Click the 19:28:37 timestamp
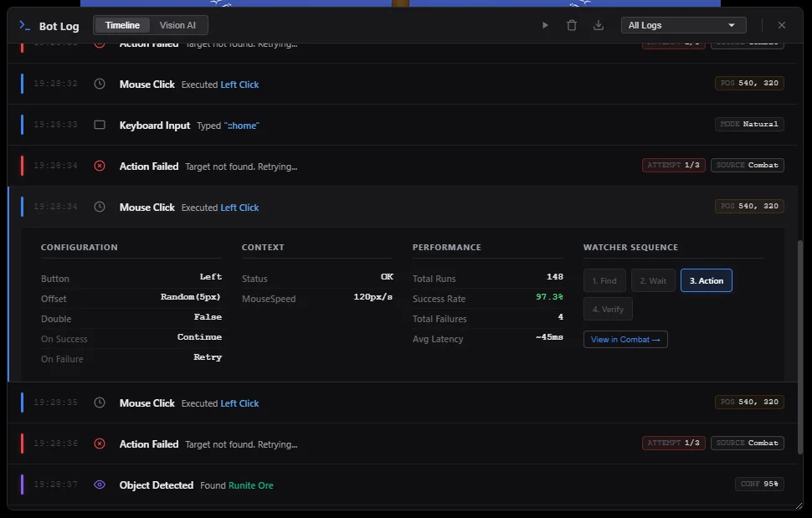The width and height of the screenshot is (812, 518). pyautogui.click(x=55, y=485)
